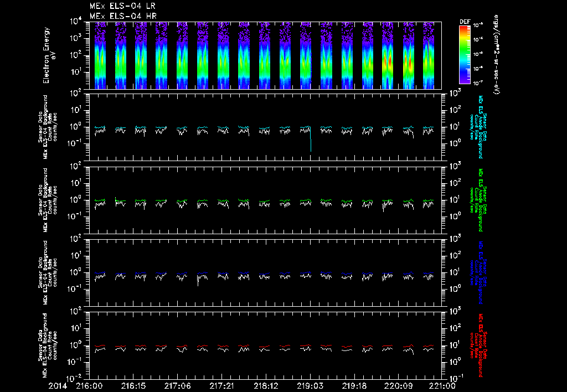Click the green anode background count rate label

(478, 200)
